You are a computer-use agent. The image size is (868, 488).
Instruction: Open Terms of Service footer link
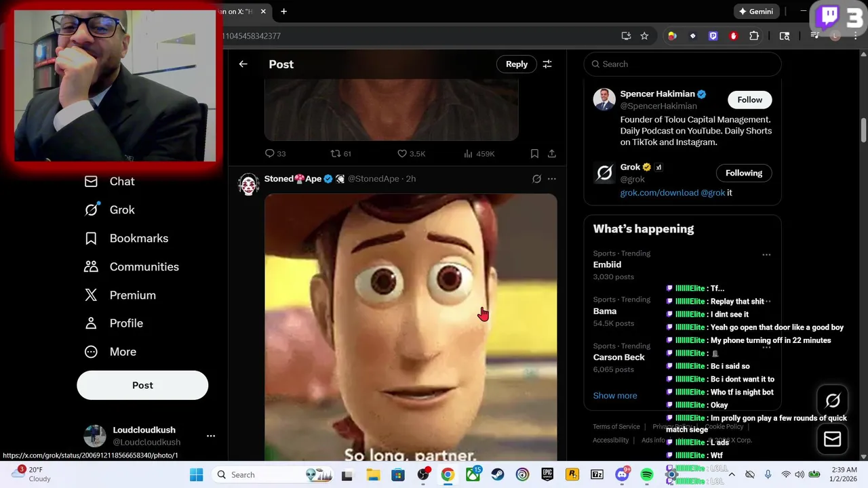tap(616, 427)
